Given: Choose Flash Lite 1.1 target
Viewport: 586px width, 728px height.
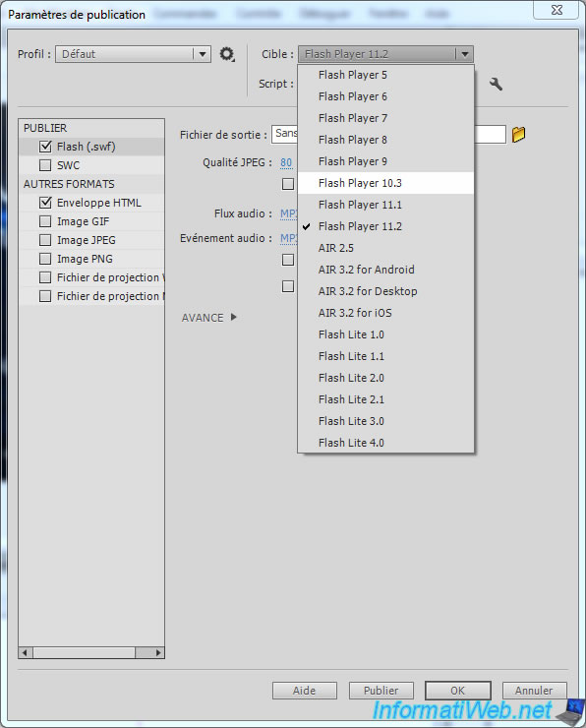Looking at the screenshot, I should (385, 356).
